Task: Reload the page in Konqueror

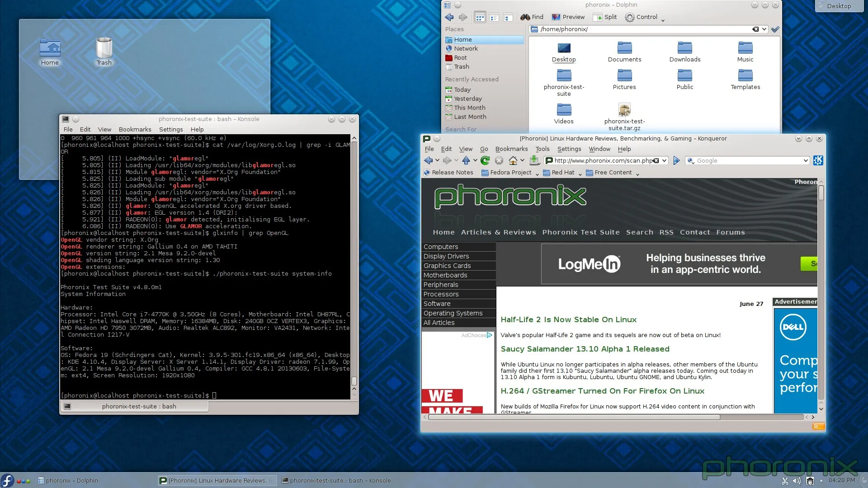Action: click(x=485, y=160)
